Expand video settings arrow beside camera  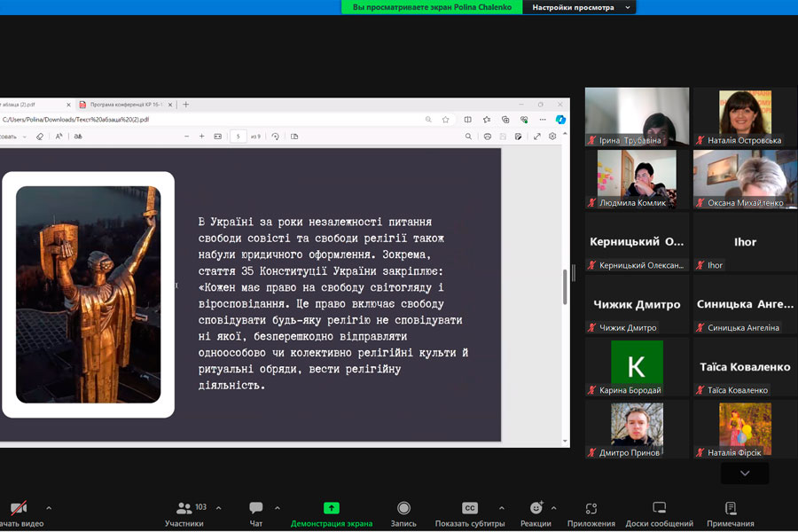coord(48,508)
